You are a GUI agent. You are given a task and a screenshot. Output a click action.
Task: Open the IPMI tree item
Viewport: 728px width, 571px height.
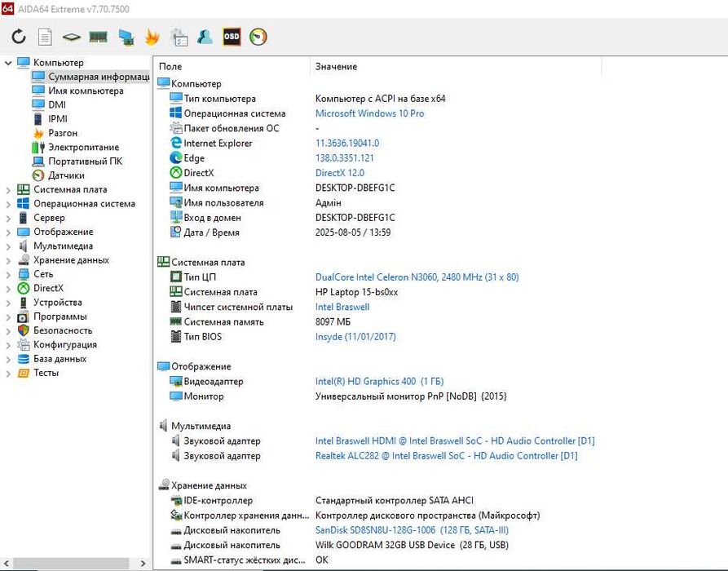coord(51,119)
